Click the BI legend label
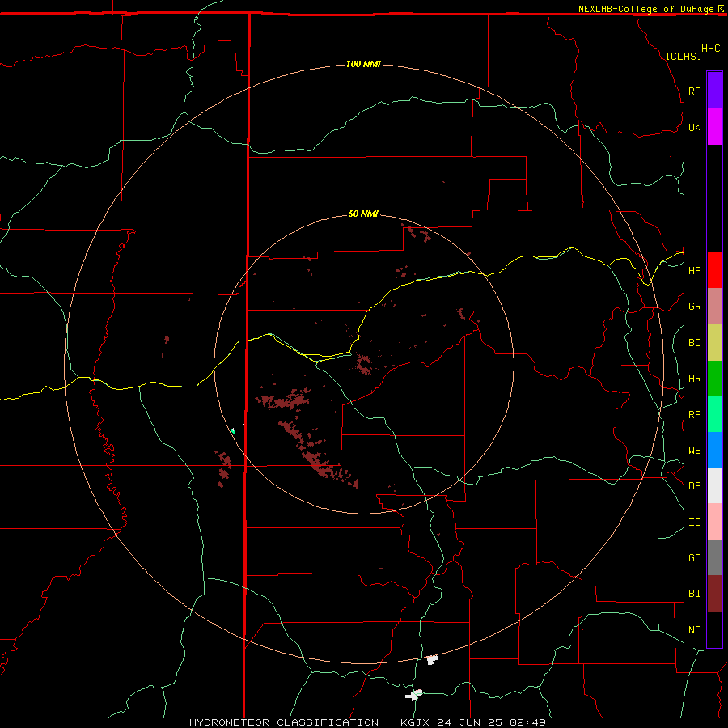728x728 pixels. (x=694, y=594)
